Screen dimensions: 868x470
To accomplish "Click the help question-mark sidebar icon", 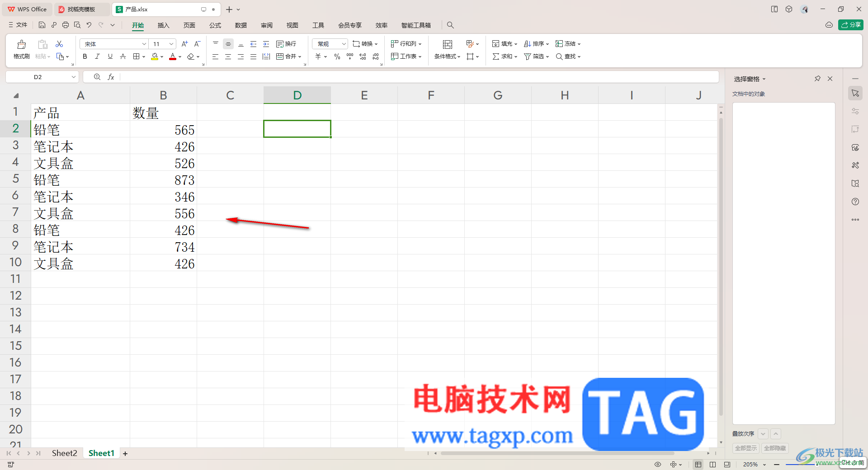I will coord(855,202).
